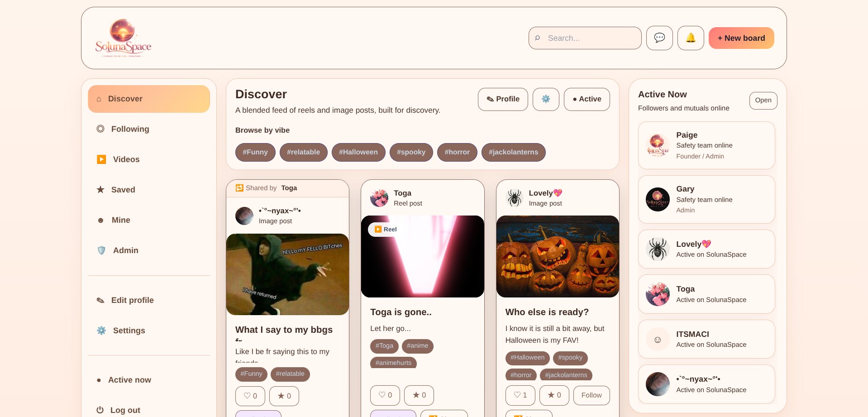Open Edit profile in the sidebar
This screenshot has width=868, height=417.
click(149, 300)
